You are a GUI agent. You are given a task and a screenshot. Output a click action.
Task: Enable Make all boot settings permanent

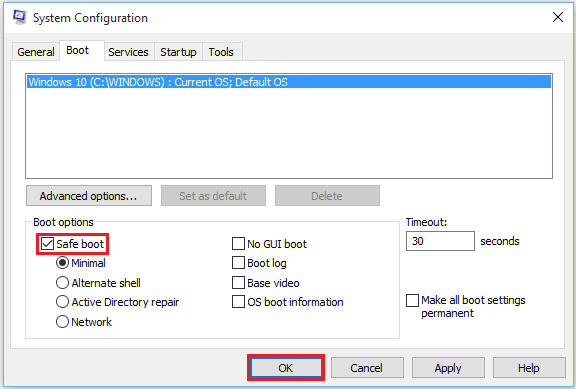click(x=413, y=300)
